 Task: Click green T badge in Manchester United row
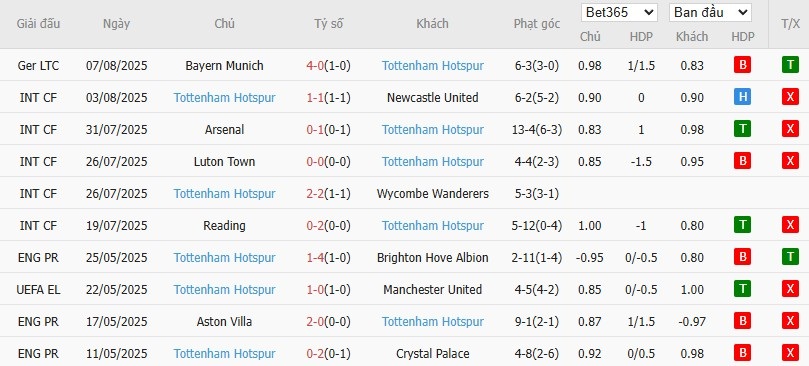(742, 289)
